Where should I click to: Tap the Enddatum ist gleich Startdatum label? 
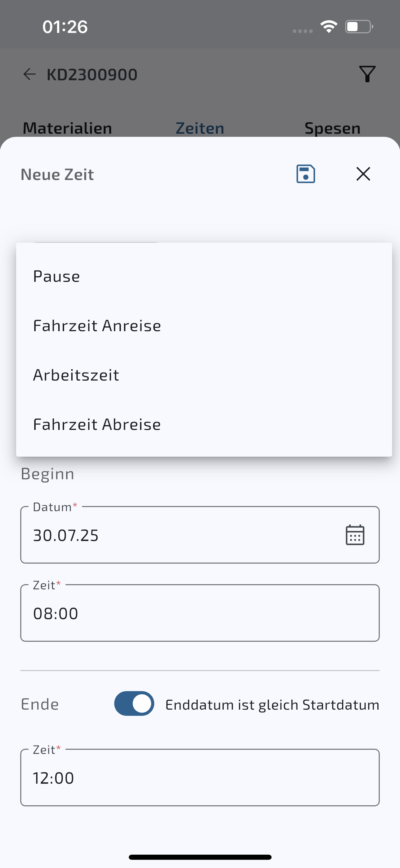coord(272,705)
